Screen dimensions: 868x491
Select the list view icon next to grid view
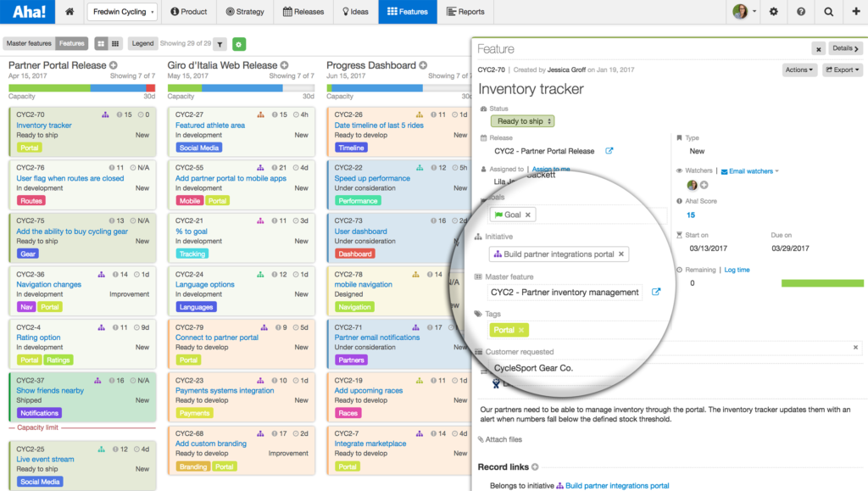click(114, 43)
